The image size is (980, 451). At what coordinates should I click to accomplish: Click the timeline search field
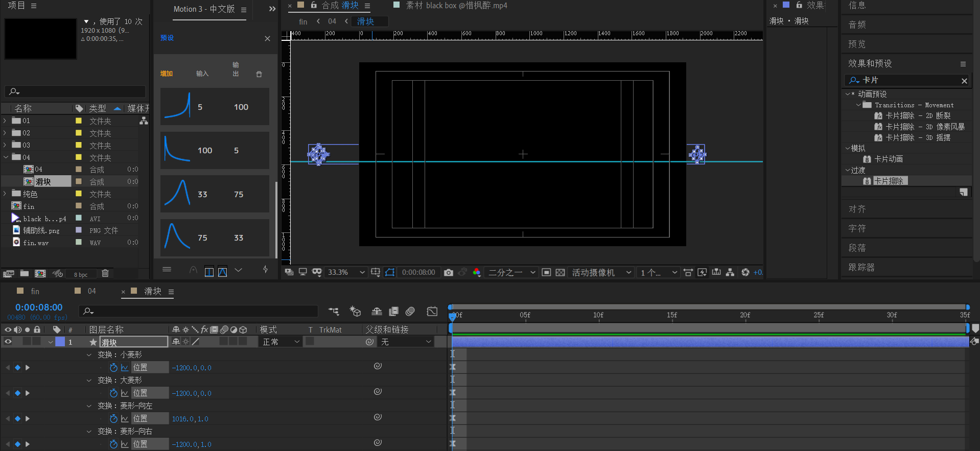(198, 311)
